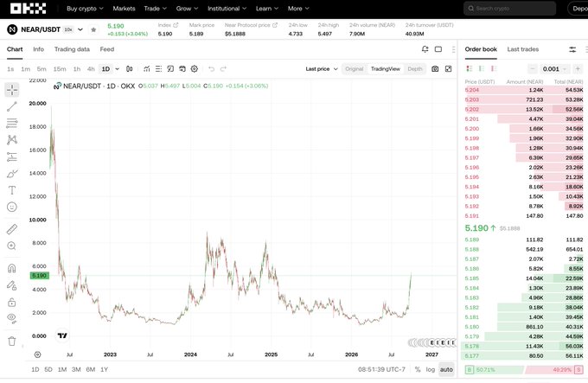
Task: Toggle magnet mode for drawings
Action: (x=12, y=268)
